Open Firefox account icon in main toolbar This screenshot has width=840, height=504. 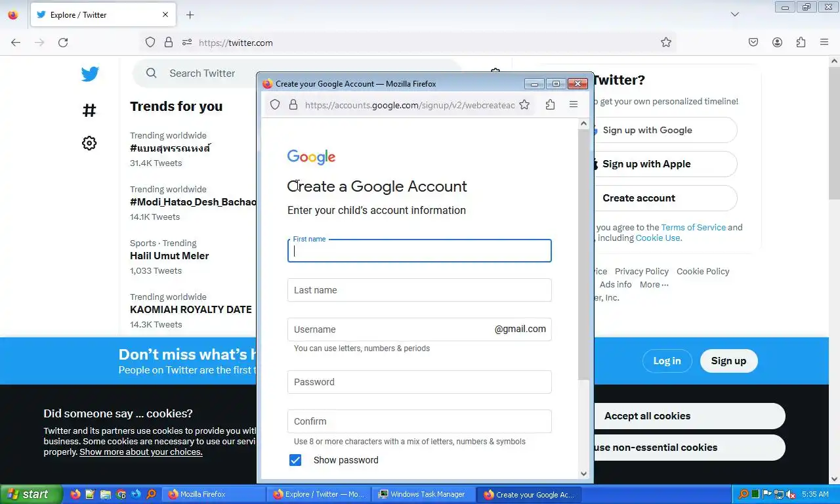pos(777,42)
